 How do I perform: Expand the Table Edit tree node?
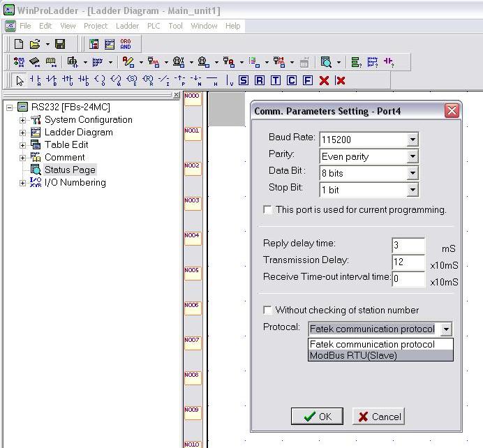tap(22, 145)
